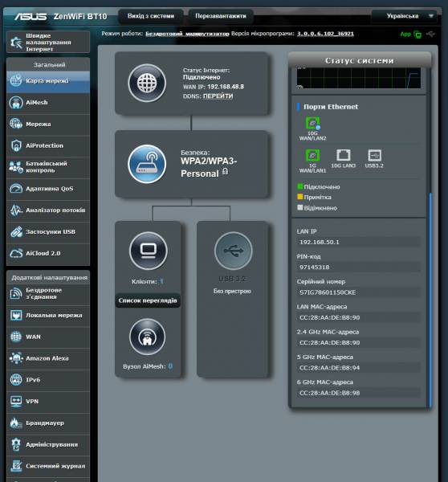This screenshot has width=448, height=482.
Task: Click LAN MAC-адреса value CC:28:AA:DE:B8:90
Action: [x=358, y=317]
